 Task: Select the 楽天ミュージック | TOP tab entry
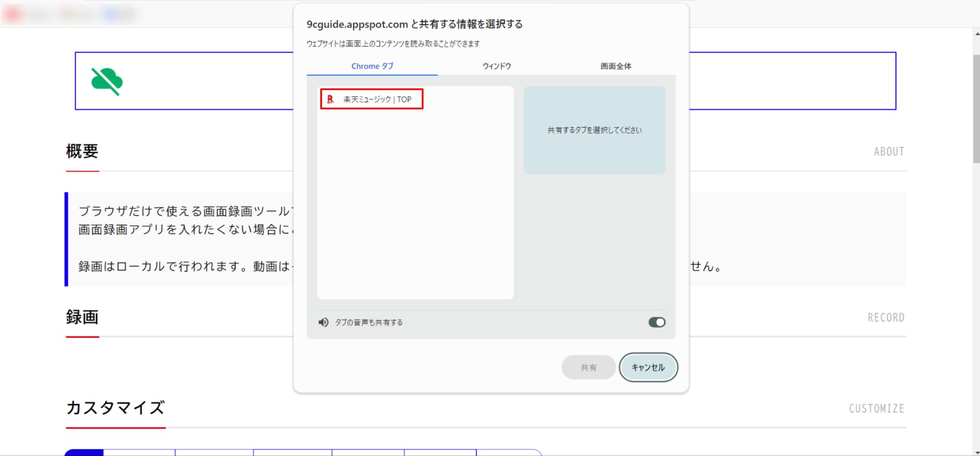(371, 99)
